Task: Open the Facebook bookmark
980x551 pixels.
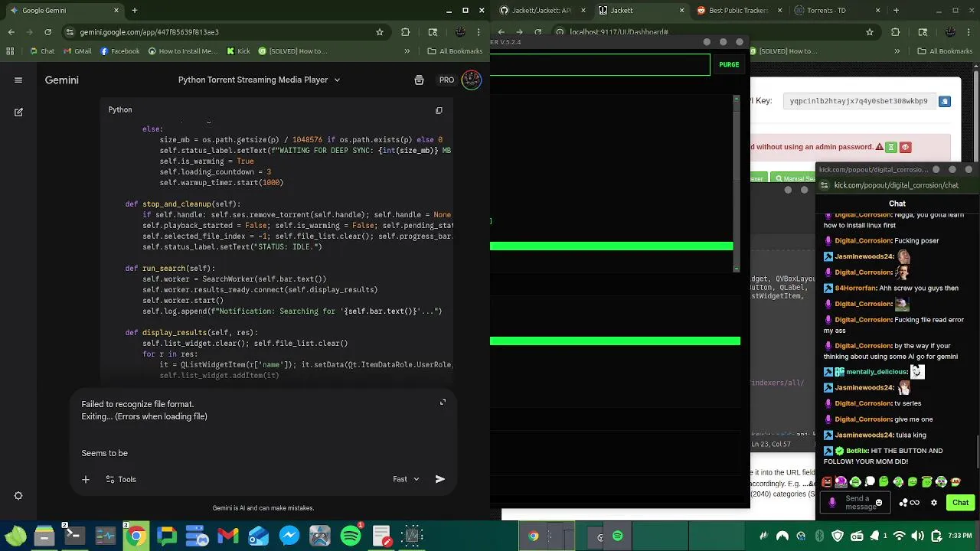Action: 119,51
